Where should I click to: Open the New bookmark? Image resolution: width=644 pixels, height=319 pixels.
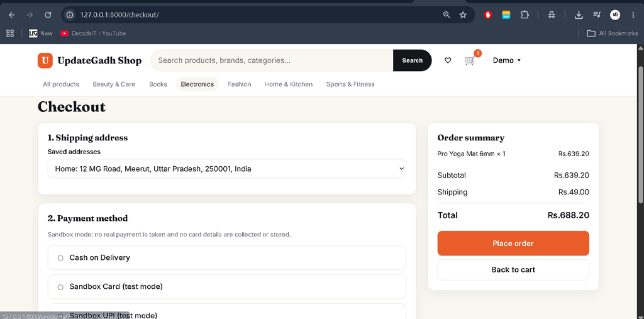(x=41, y=33)
